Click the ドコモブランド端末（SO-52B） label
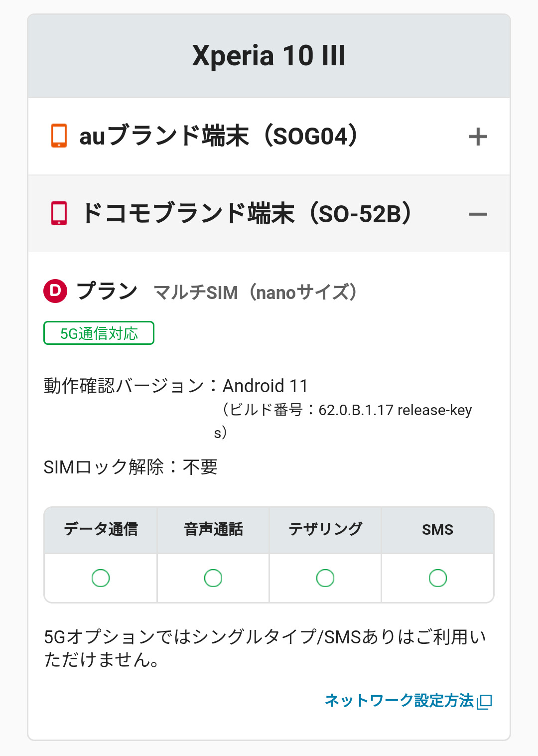This screenshot has height=756, width=538. click(x=247, y=214)
